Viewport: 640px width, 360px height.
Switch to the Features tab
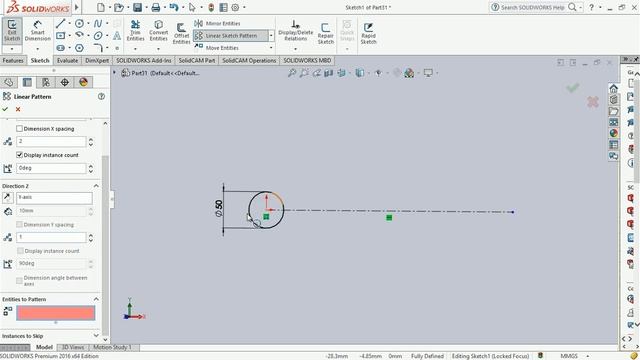[x=13, y=60]
